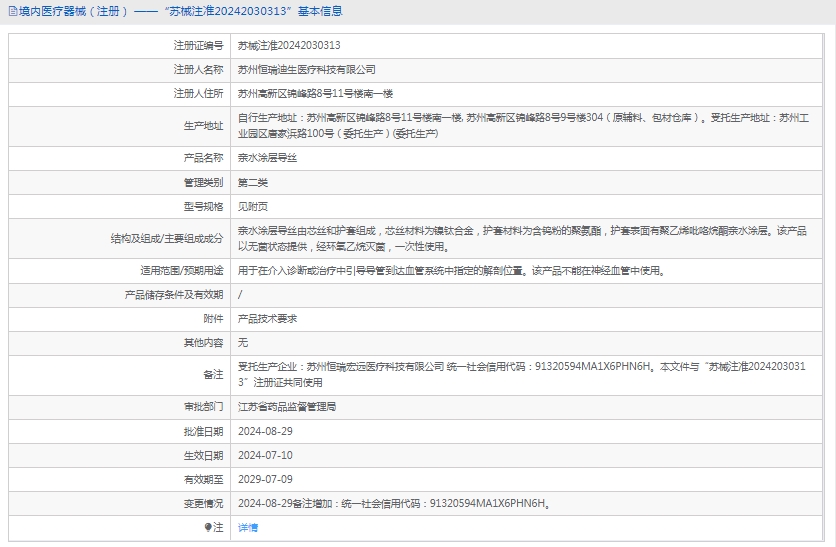Click approving department 江苏省药品监督管理局
The height and width of the screenshot is (547, 836).
coord(287,407)
